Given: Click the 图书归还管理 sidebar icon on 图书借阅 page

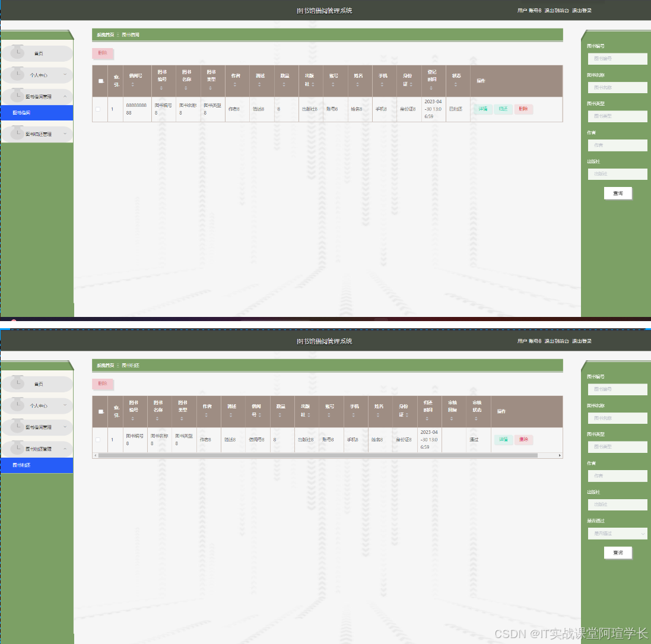Looking at the screenshot, I should (x=17, y=133).
